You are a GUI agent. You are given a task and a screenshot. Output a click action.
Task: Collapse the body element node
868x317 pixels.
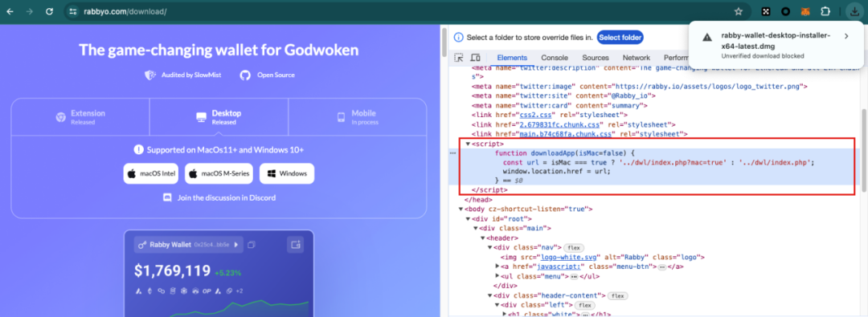[461, 209]
